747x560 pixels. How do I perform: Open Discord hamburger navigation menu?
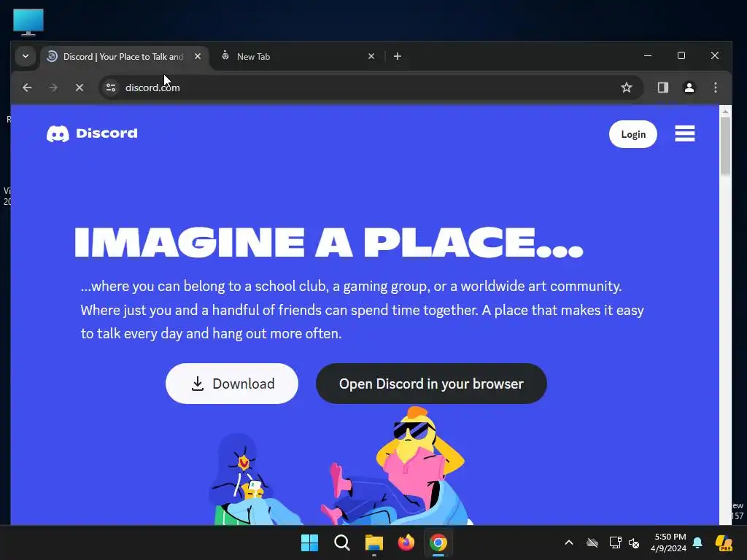[x=685, y=134]
